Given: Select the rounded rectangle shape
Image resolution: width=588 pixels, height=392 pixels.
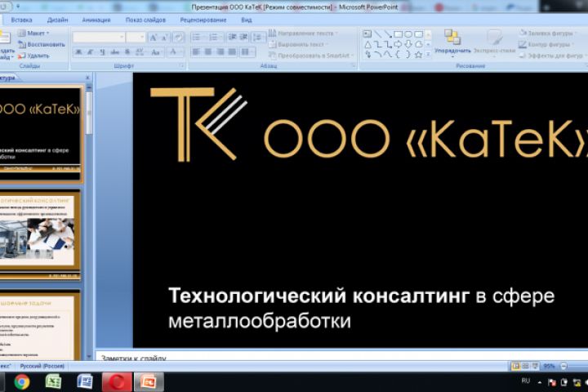Looking at the screenshot, I should point(418,34).
